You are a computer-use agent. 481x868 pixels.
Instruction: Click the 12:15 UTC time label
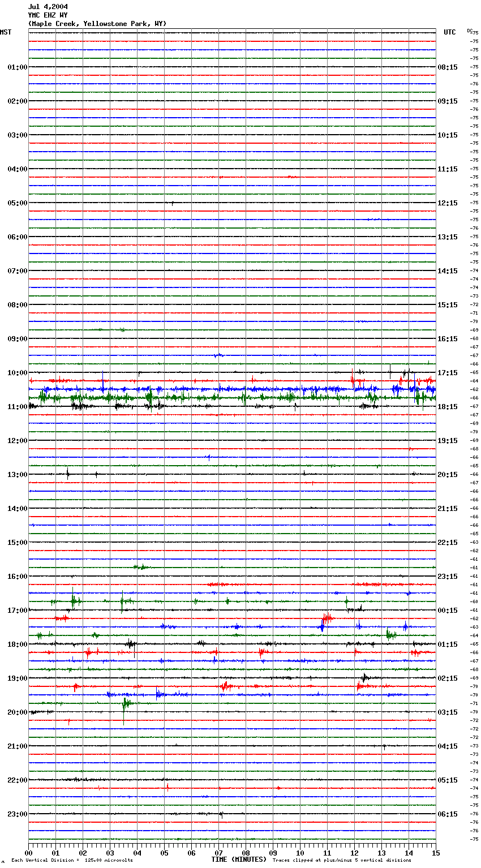pyautogui.click(x=448, y=203)
